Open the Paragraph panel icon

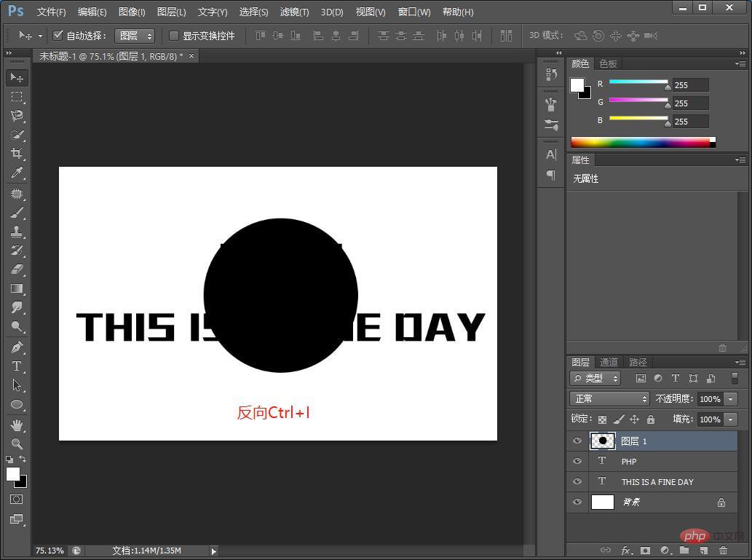(551, 176)
